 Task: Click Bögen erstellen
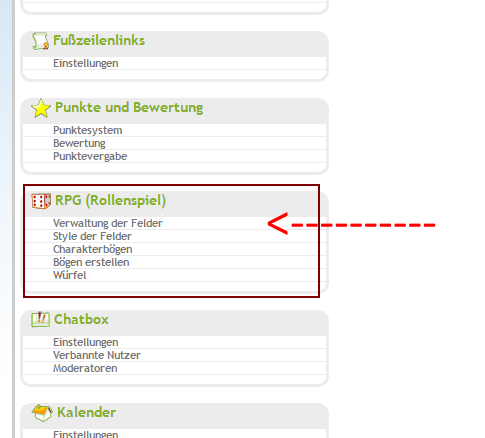tap(91, 262)
